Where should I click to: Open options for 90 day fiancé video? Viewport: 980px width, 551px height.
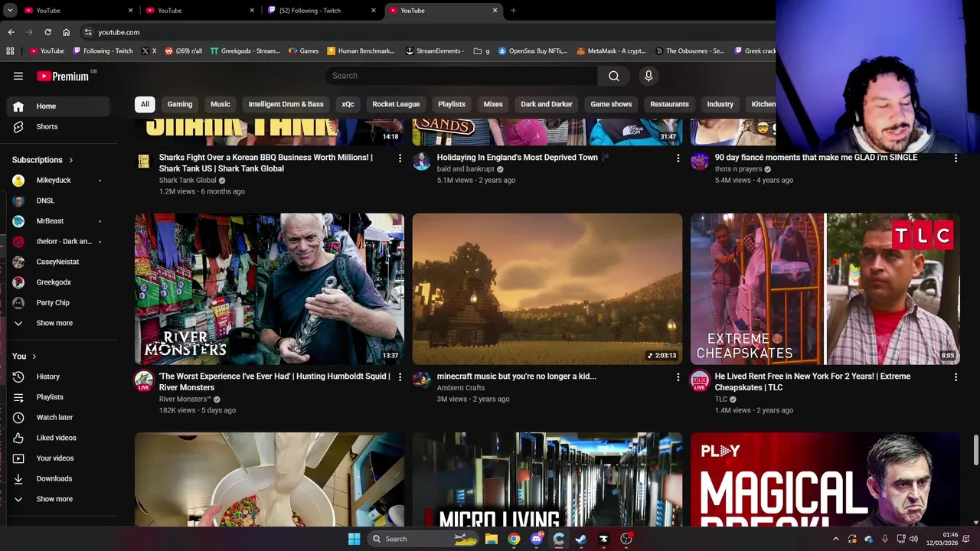coord(955,158)
